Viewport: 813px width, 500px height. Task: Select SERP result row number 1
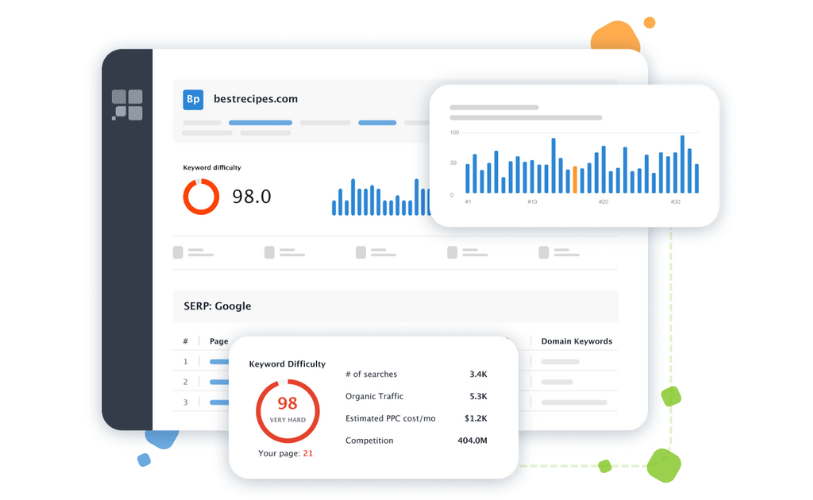point(395,362)
